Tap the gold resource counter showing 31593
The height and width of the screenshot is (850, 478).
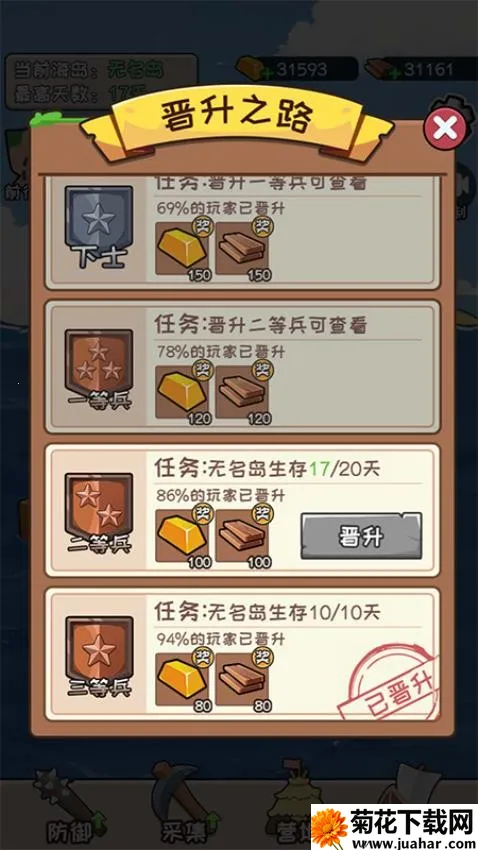coord(297,69)
